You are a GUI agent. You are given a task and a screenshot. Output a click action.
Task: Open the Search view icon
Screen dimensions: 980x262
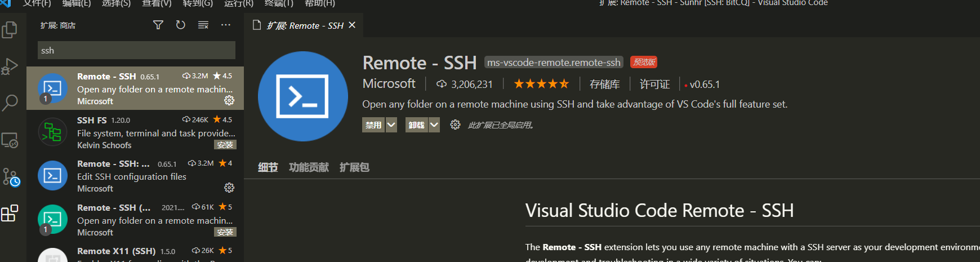(x=10, y=103)
